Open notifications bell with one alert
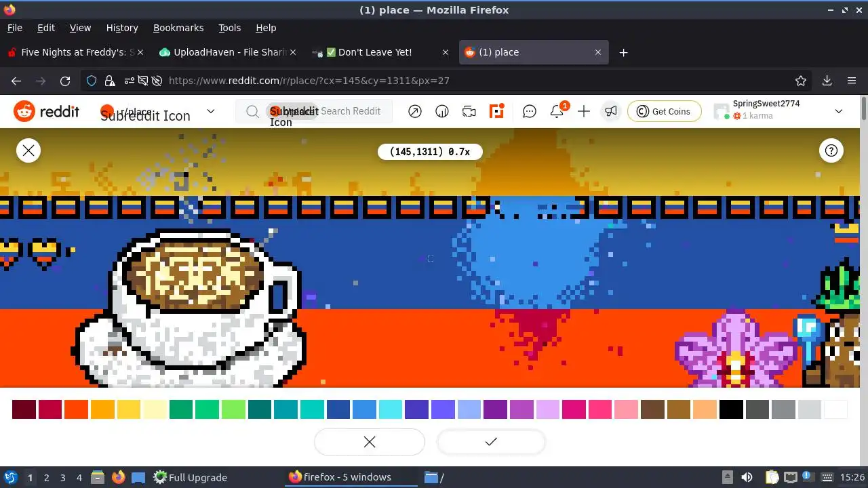The image size is (868, 488). click(x=557, y=111)
